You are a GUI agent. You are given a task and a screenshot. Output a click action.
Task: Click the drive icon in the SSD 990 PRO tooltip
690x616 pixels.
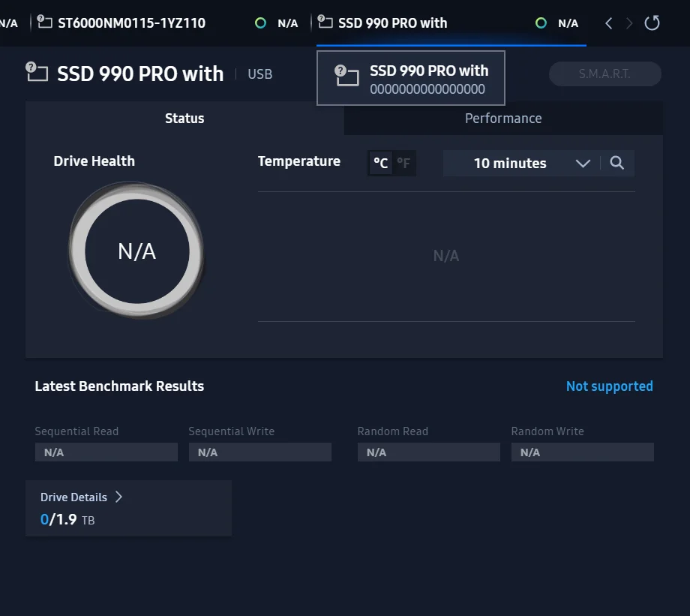[x=346, y=76]
